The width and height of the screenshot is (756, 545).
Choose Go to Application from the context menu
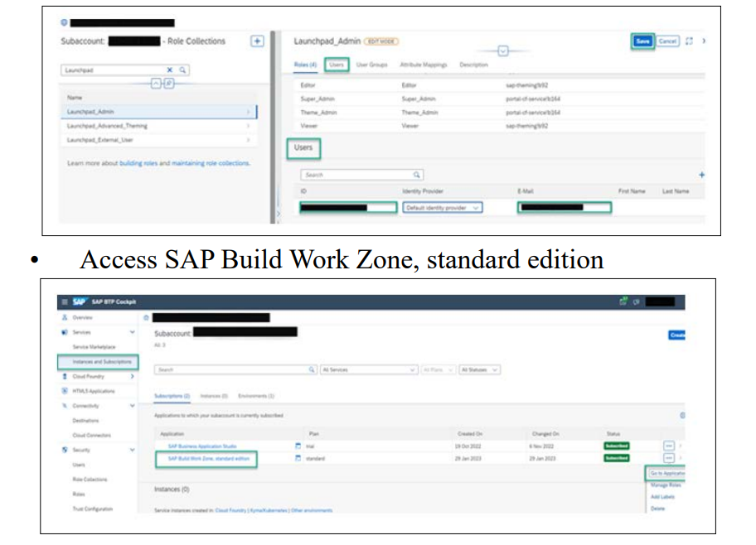click(666, 473)
